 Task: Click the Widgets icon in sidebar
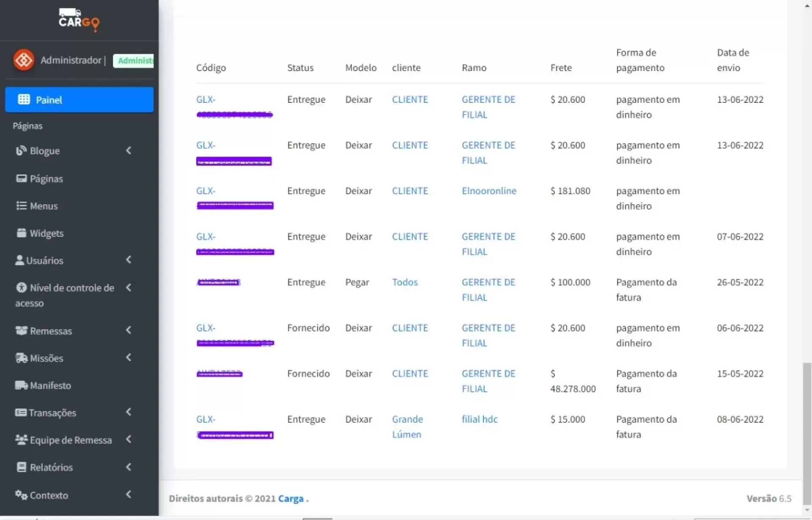click(21, 233)
